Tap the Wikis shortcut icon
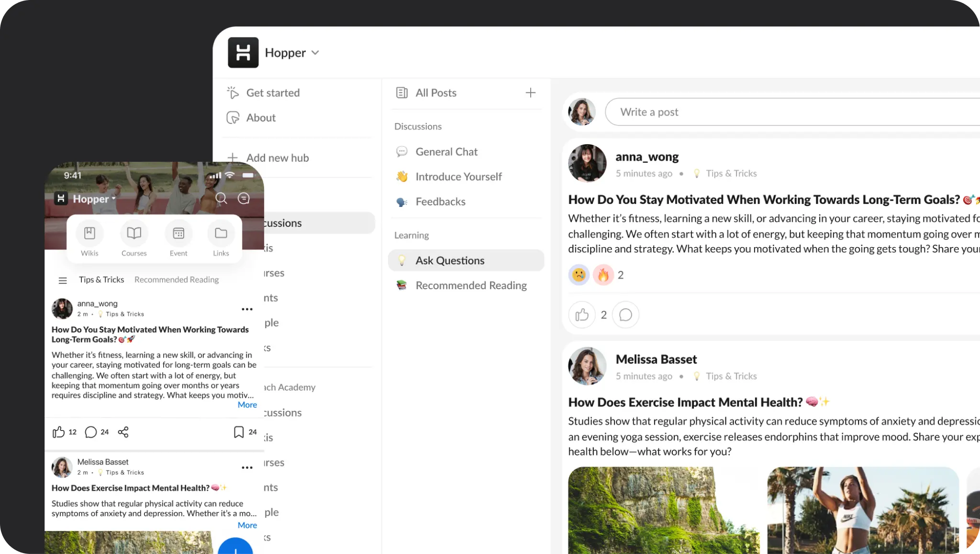 point(89,234)
